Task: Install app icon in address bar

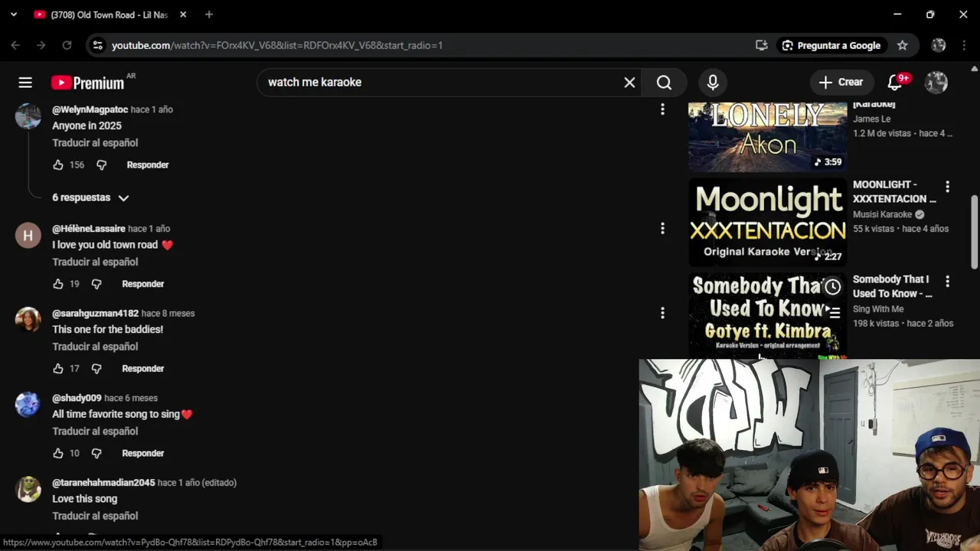Action: pos(761,46)
